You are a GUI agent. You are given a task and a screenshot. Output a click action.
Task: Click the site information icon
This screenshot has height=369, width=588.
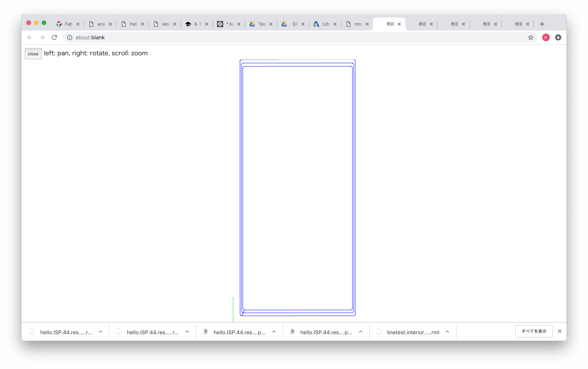point(70,37)
